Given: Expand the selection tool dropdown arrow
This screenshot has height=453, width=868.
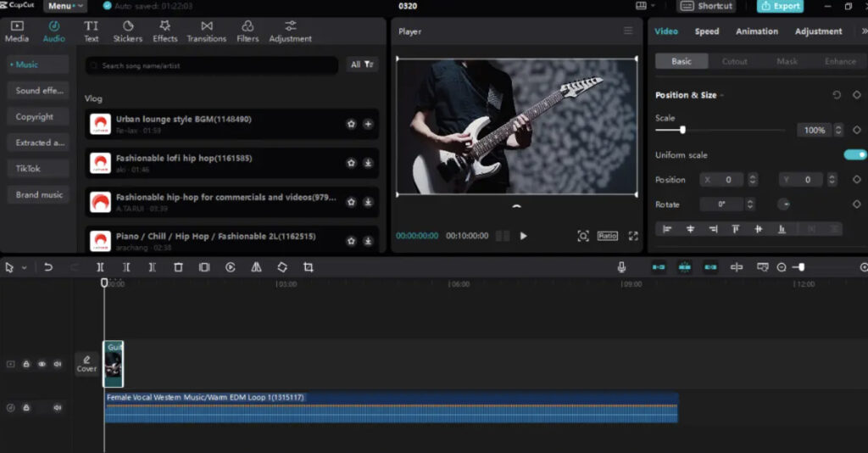Looking at the screenshot, I should click(25, 268).
